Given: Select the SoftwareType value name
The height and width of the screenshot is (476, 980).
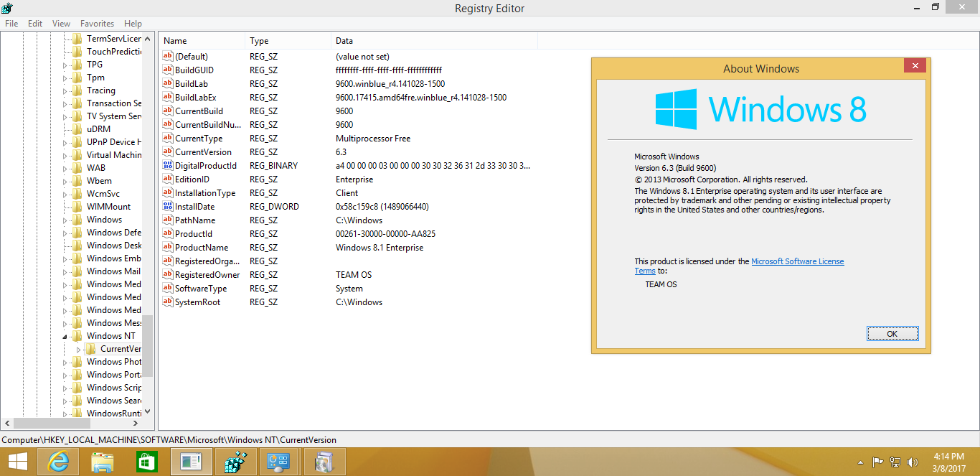Looking at the screenshot, I should [x=201, y=289].
